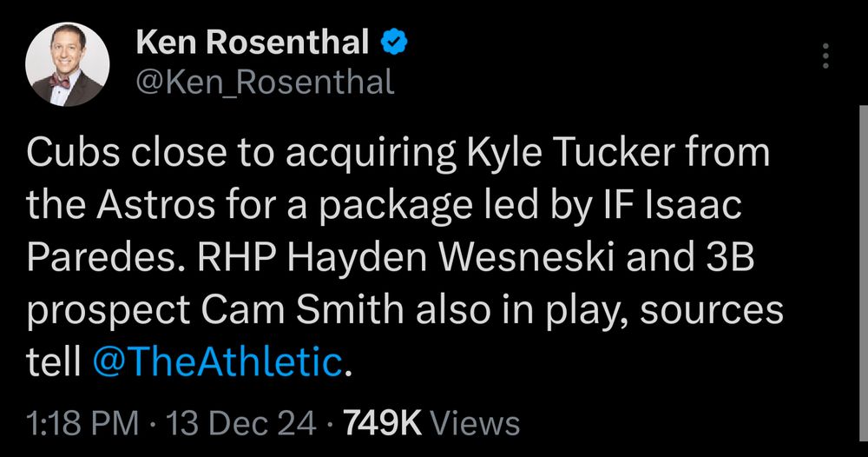868x457 pixels.
Task: Open the @Ken_Rosenthal handle link
Action: point(265,82)
